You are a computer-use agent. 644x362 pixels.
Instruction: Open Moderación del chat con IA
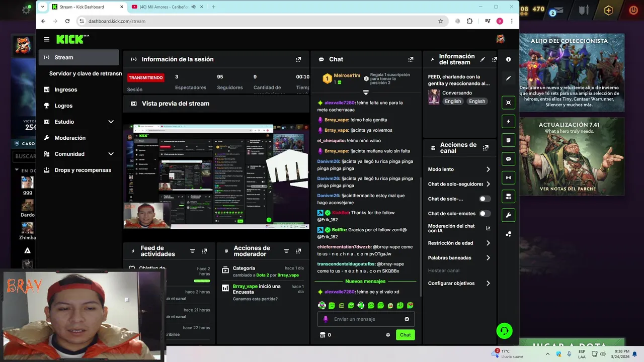click(x=459, y=228)
